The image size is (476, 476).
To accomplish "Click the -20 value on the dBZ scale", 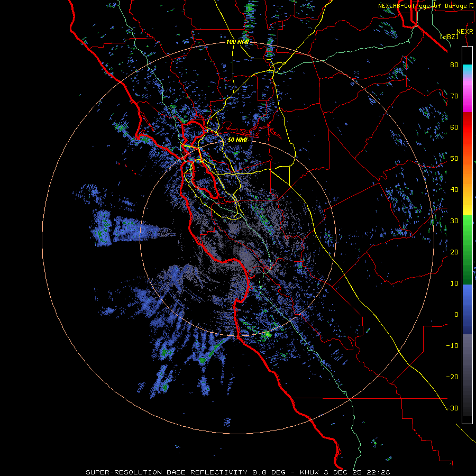I will [x=452, y=377].
